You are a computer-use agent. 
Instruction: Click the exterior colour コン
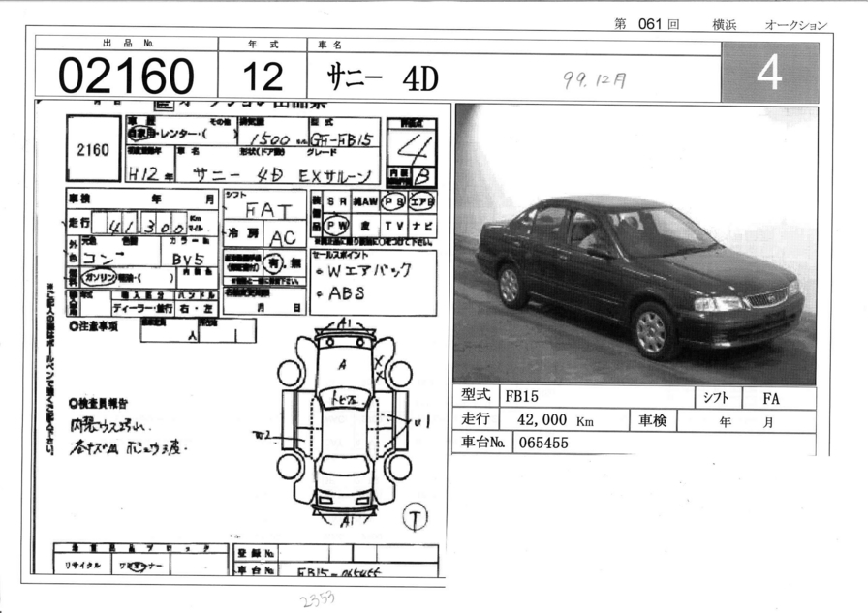click(104, 258)
